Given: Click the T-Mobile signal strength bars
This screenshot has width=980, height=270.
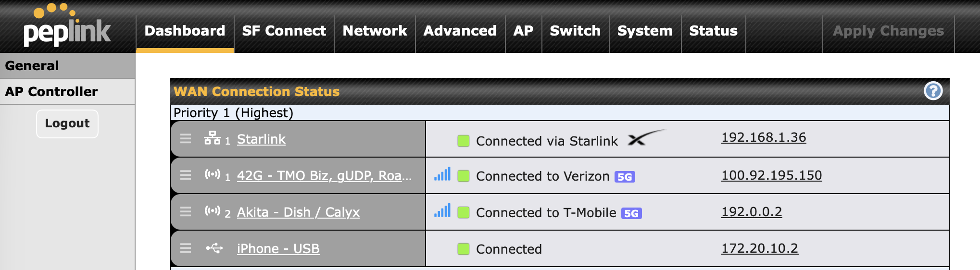Looking at the screenshot, I should [442, 211].
